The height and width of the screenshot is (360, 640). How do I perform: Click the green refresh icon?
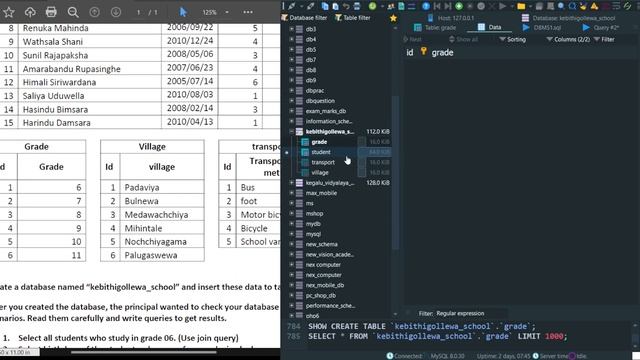coord(372,6)
